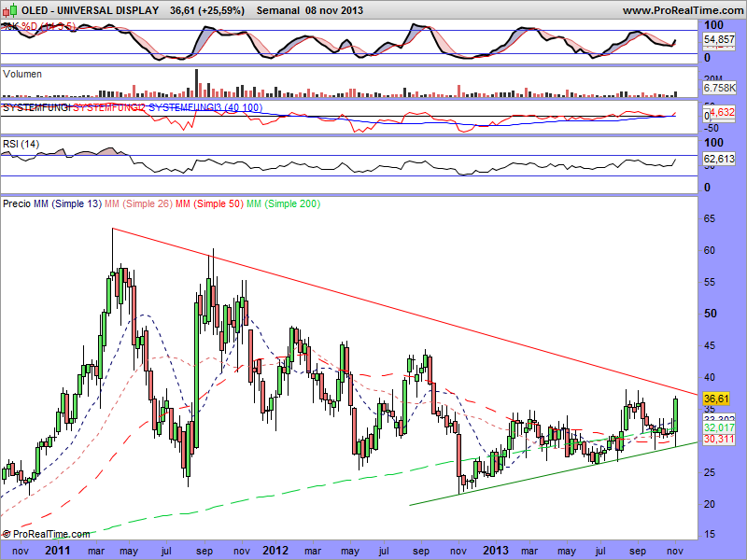Click the yellow 36,61 current price tag

tap(716, 399)
